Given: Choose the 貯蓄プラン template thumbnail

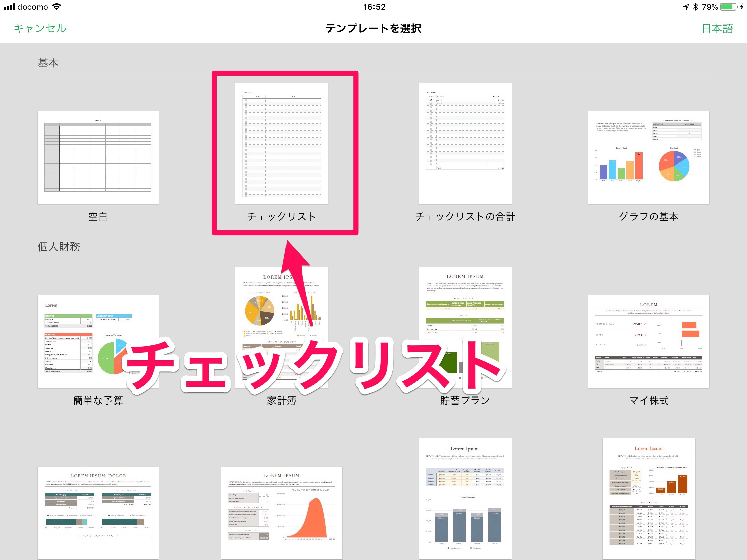Looking at the screenshot, I should [465, 327].
